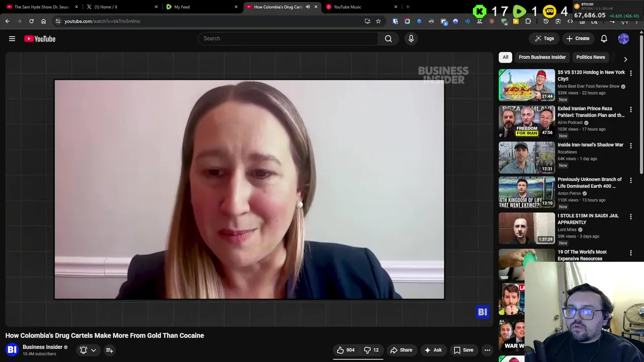The height and width of the screenshot is (362, 644).
Task: Click the video title text
Action: click(x=105, y=335)
